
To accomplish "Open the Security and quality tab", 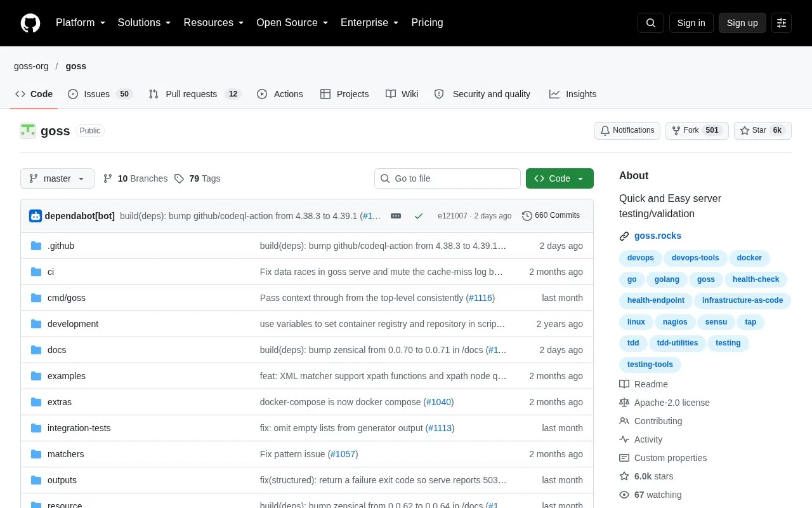I will (482, 94).
